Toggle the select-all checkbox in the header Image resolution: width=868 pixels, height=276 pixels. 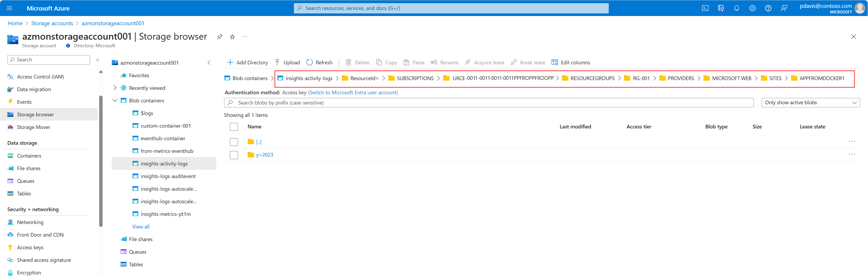(234, 127)
